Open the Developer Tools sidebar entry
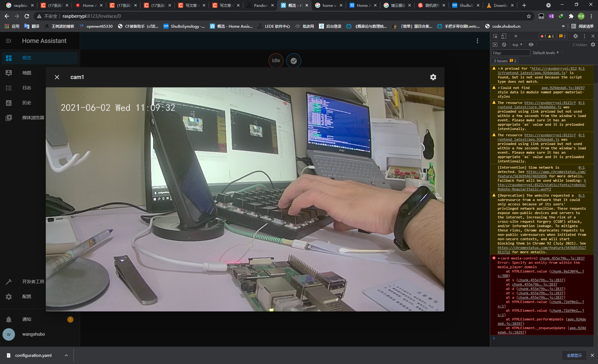The image size is (598, 364). click(x=33, y=282)
